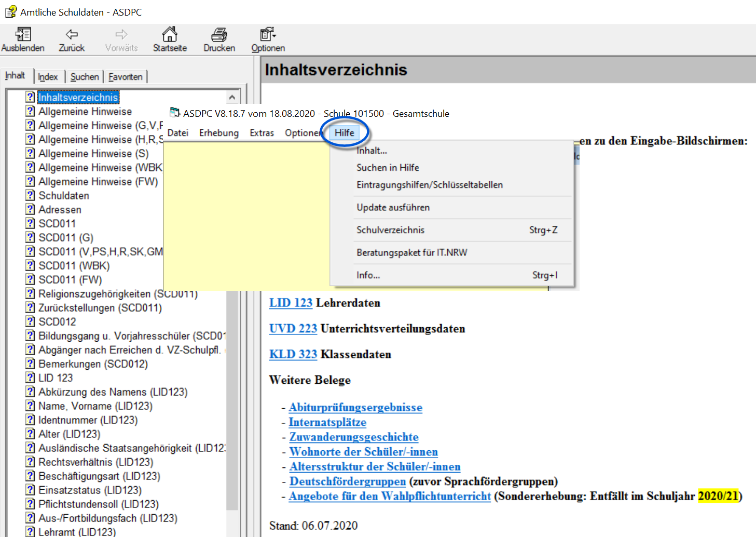Go back with the Zurück arrow
This screenshot has height=537, width=756.
coord(72,35)
